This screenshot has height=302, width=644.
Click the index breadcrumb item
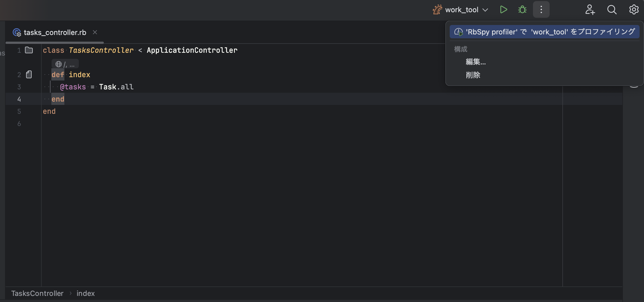(x=85, y=293)
